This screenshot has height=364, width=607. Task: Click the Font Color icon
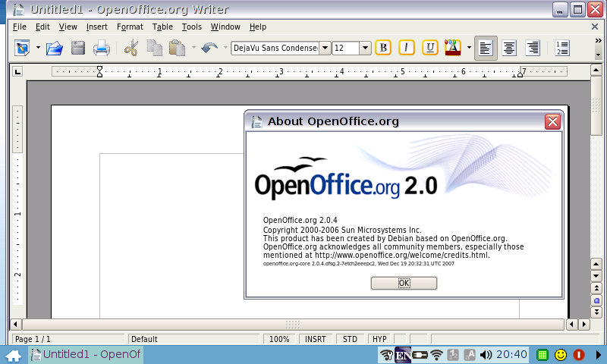coord(452,48)
